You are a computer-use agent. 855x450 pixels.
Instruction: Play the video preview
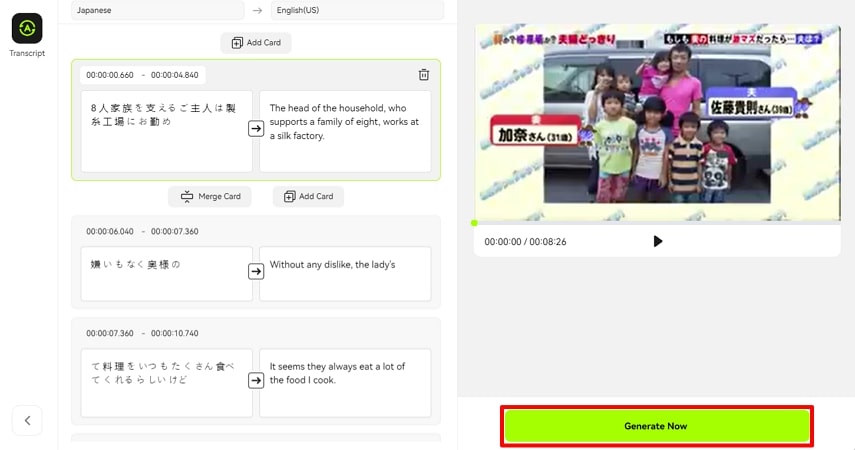(x=657, y=241)
